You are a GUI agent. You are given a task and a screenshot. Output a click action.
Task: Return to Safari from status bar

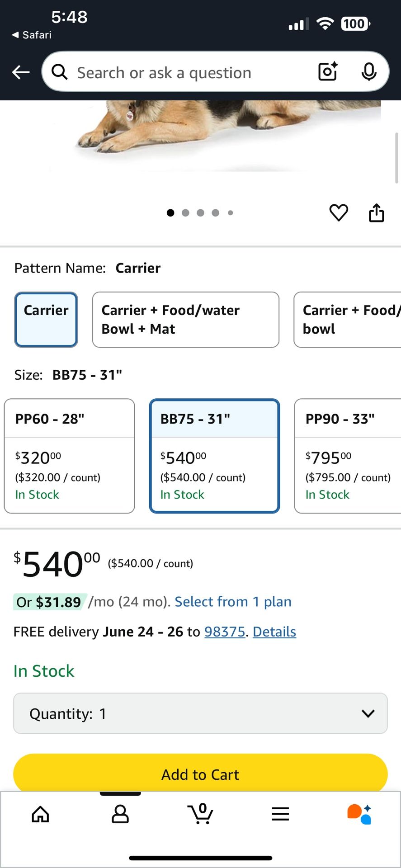pyautogui.click(x=32, y=35)
